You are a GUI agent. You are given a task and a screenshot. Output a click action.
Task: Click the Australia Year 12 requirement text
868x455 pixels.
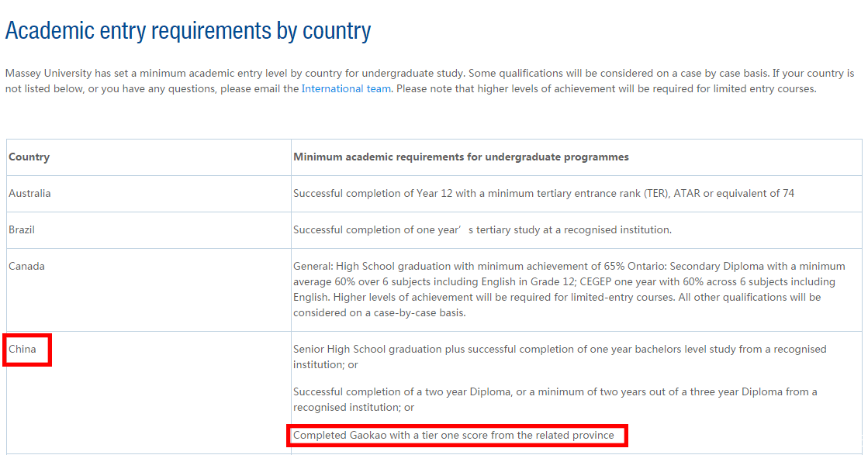click(543, 193)
